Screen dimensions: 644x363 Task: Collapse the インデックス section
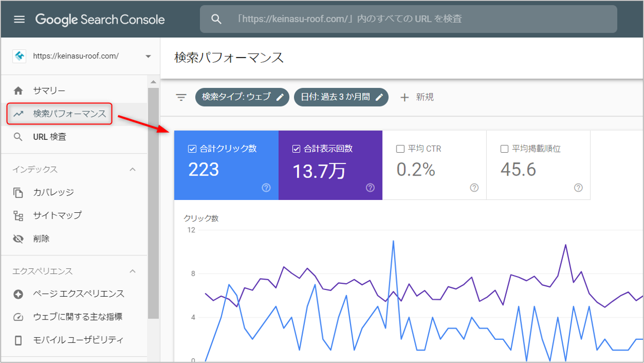pyautogui.click(x=133, y=169)
